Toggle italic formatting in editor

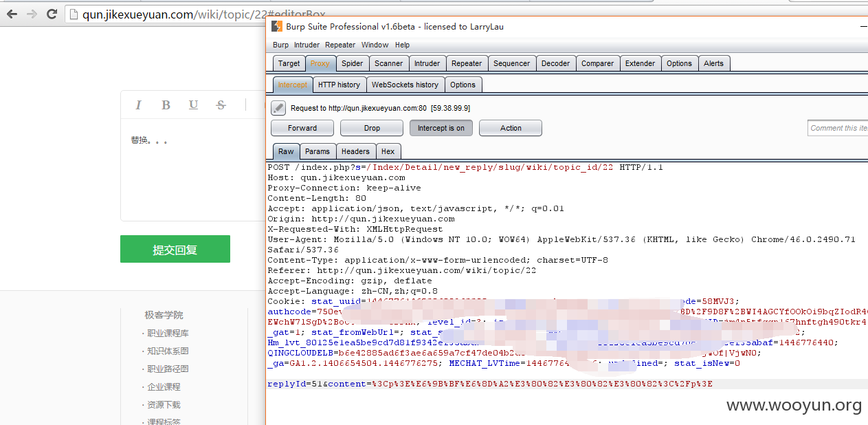click(x=138, y=105)
